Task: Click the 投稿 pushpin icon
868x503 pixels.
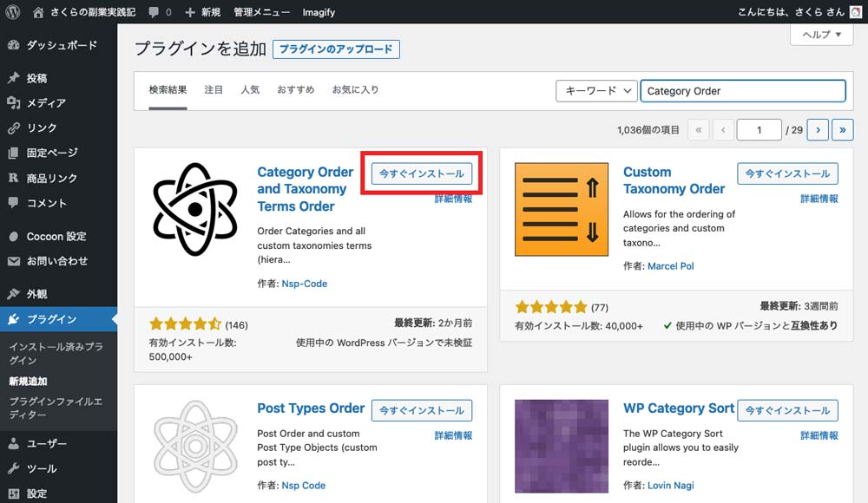Action: [x=14, y=78]
